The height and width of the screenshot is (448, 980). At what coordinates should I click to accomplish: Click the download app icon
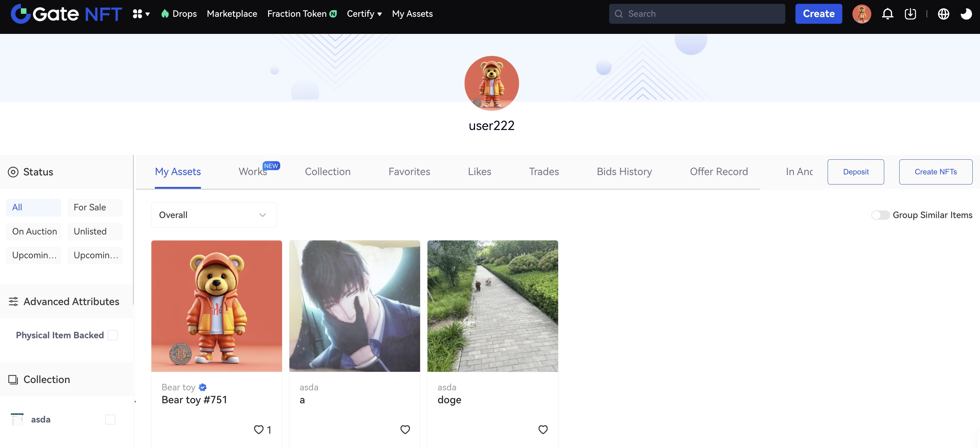click(x=910, y=14)
